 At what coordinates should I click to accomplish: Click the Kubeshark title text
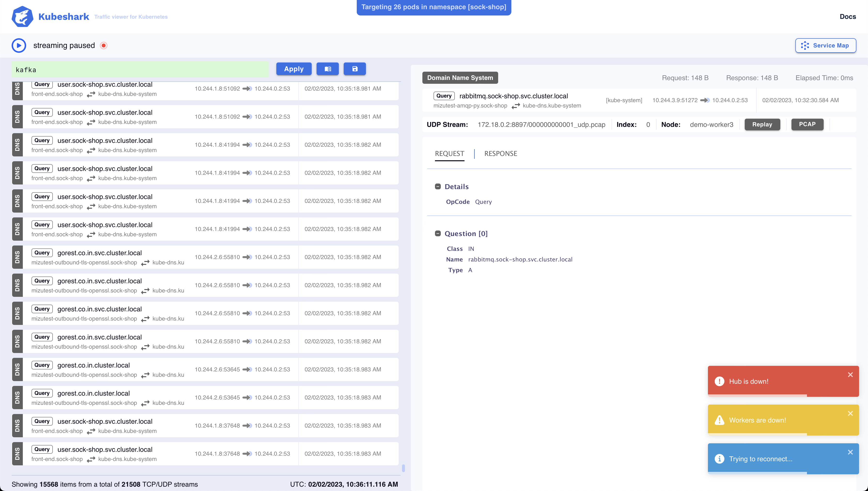pyautogui.click(x=64, y=16)
